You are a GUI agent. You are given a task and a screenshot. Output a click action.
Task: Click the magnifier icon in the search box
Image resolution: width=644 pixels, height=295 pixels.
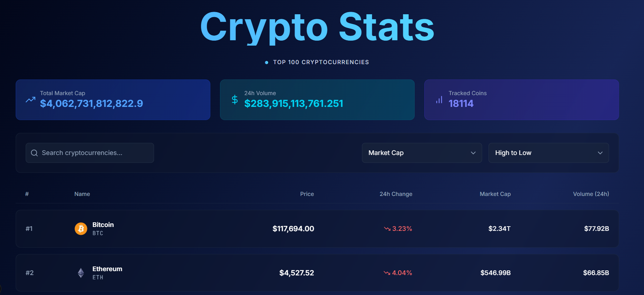click(34, 153)
